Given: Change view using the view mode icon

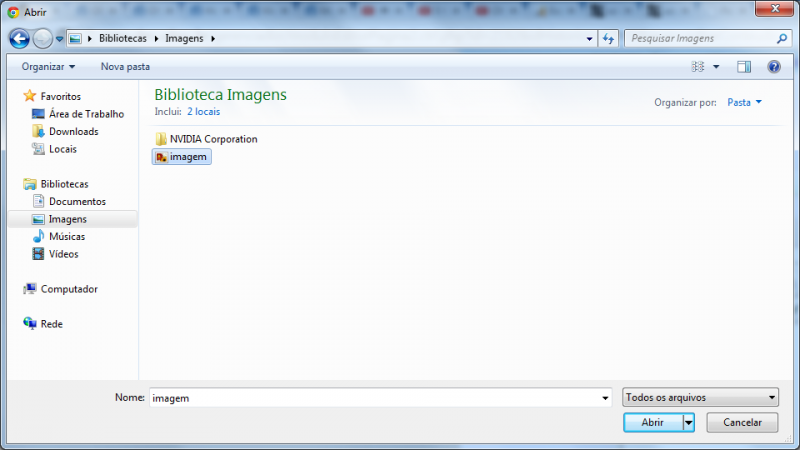Looking at the screenshot, I should tap(698, 67).
